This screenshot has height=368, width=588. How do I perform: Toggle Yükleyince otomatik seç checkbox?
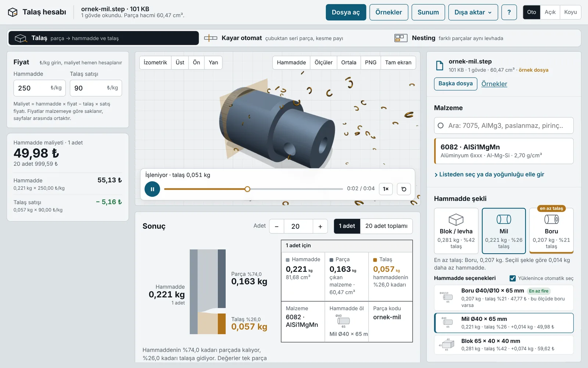tap(513, 278)
